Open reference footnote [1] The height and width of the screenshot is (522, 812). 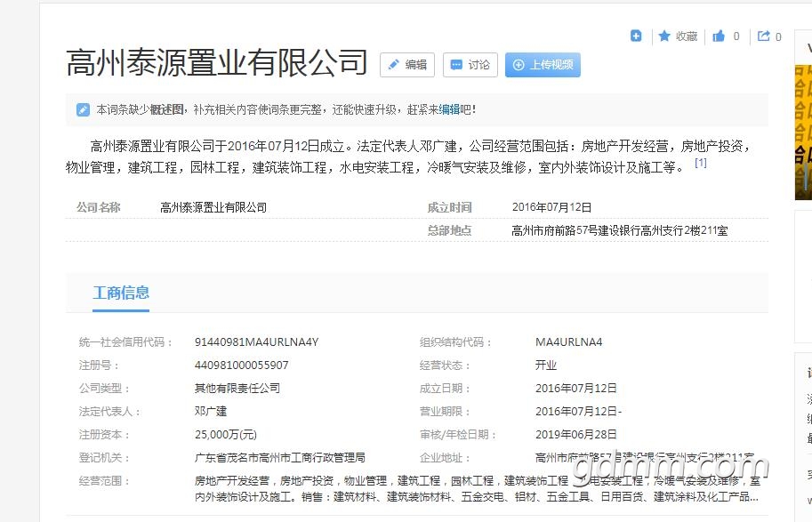[x=700, y=163]
